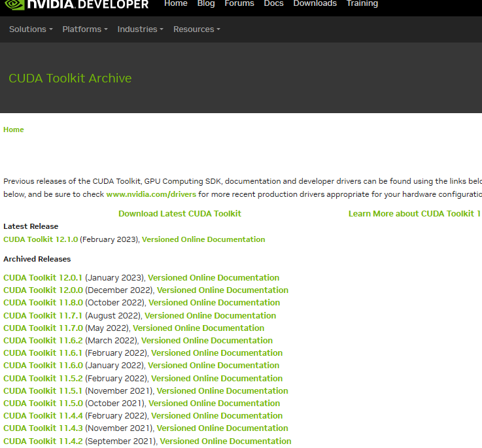Open documentation for CUDA Toolkit 11.4.4
482x448 pixels.
coord(216,415)
